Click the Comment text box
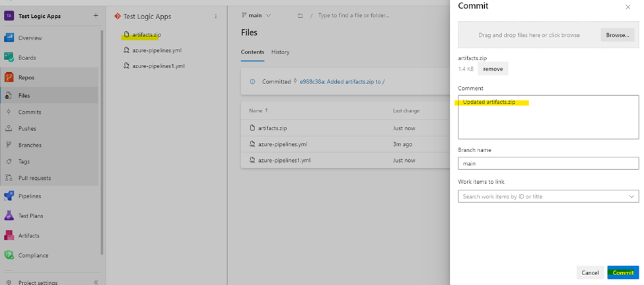This screenshot has width=644, height=285. click(548, 117)
